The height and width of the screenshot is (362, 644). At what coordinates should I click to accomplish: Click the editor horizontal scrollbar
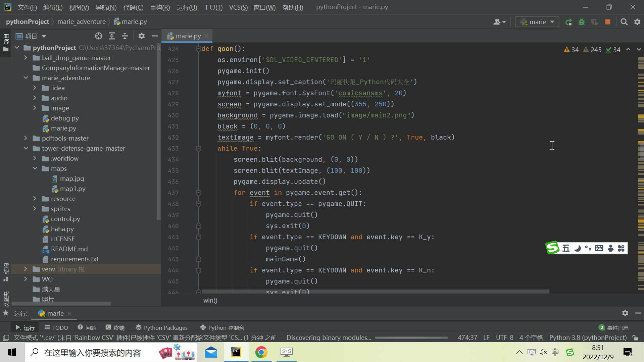pyautogui.click(x=376, y=292)
